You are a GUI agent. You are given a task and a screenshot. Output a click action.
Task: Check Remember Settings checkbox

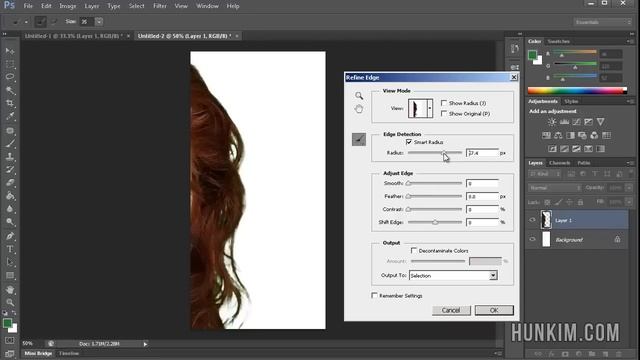point(374,295)
